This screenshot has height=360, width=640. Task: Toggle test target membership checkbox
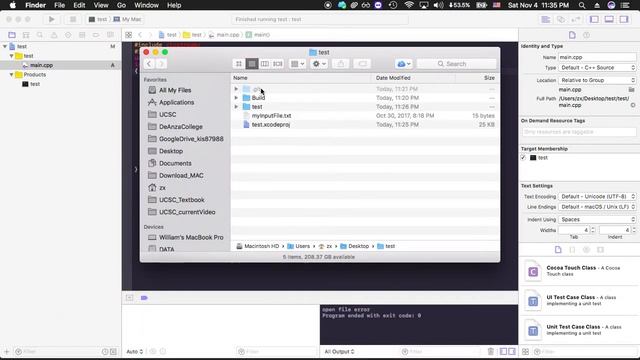click(x=523, y=158)
